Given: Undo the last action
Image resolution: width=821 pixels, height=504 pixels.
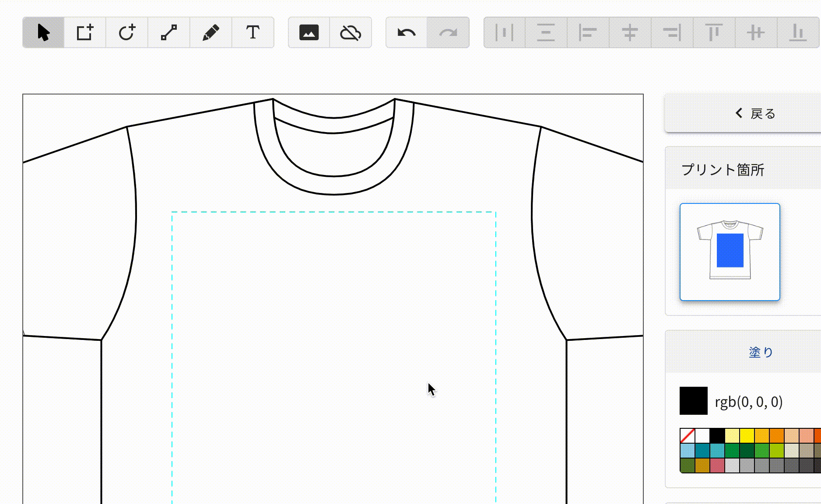Looking at the screenshot, I should [x=406, y=33].
